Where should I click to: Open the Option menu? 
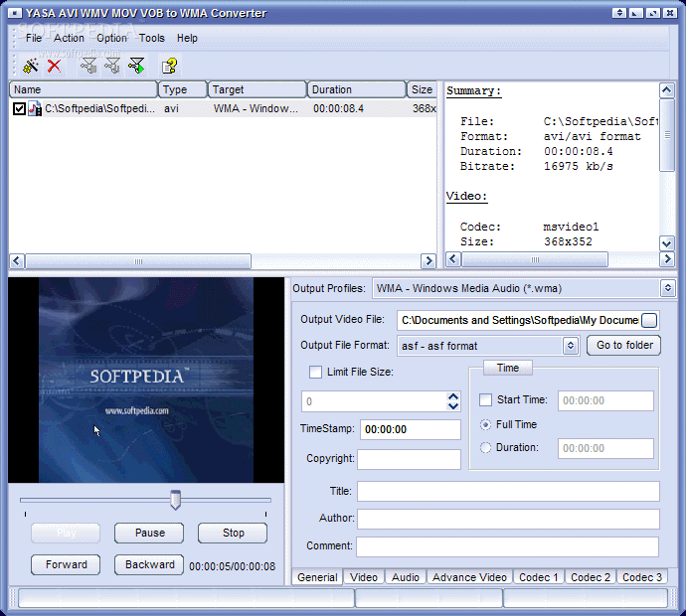pos(111,38)
